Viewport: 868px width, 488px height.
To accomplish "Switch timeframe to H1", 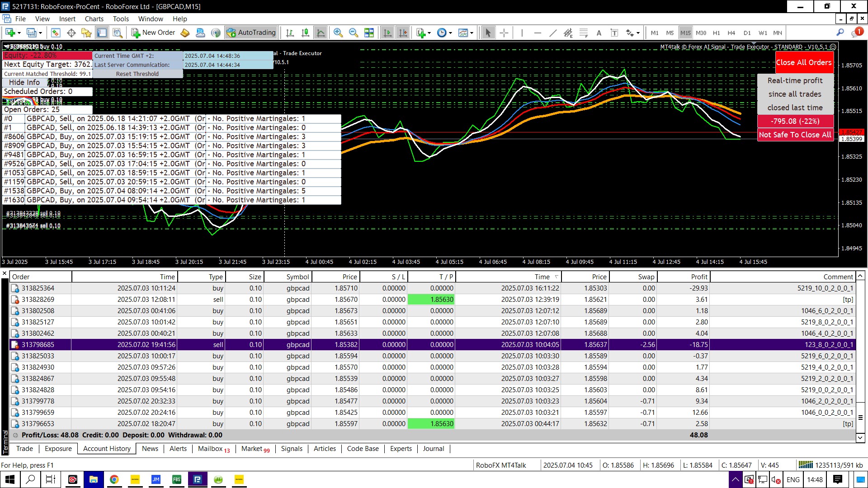I will coord(716,33).
